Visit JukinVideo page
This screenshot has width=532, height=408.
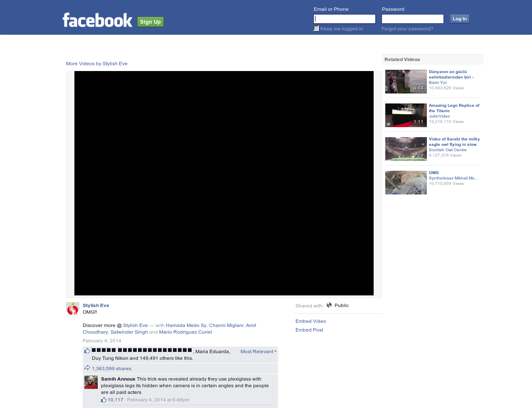(439, 116)
